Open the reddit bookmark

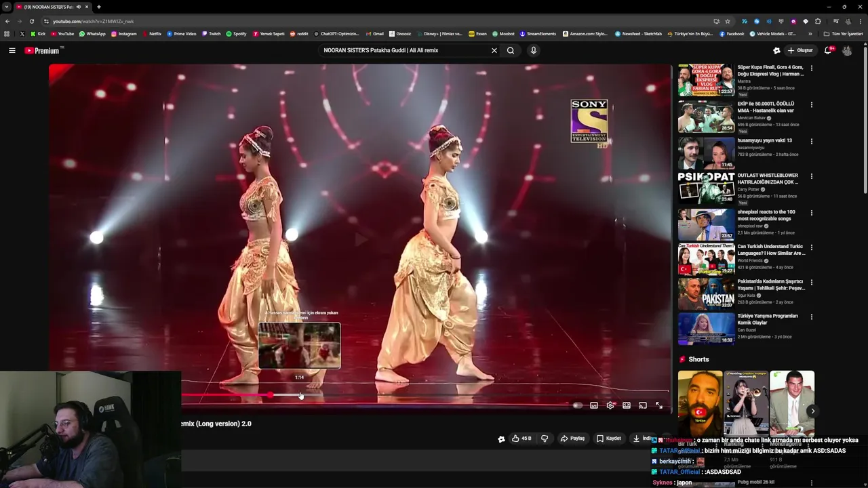pos(298,33)
